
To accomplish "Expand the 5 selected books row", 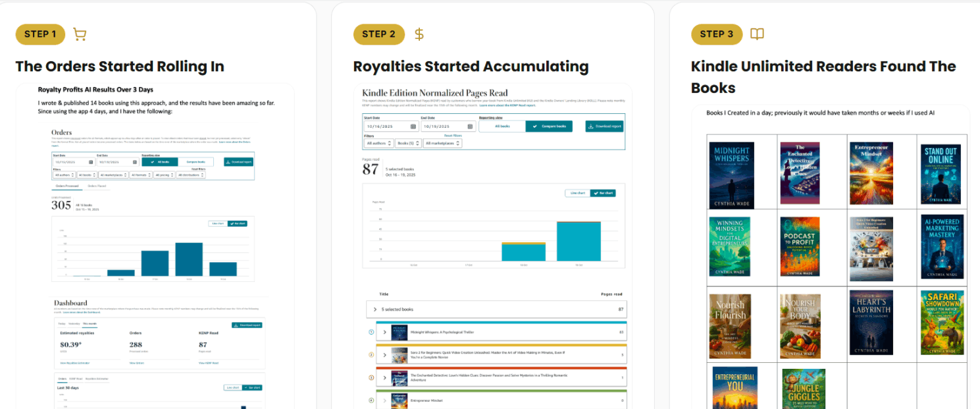I will point(496,309).
